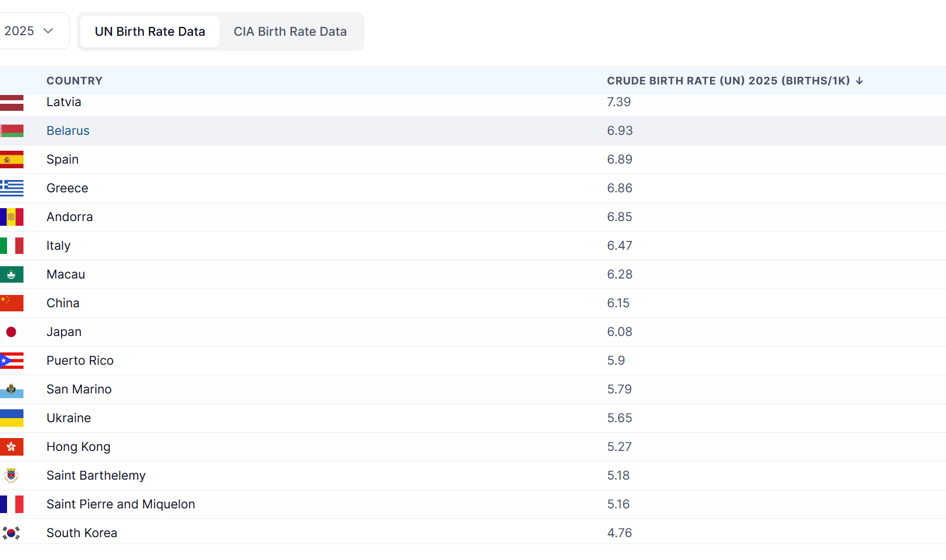This screenshot has width=946, height=560.
Task: Click Saint Pierre and Miquelon's value 5.16
Action: coord(619,504)
